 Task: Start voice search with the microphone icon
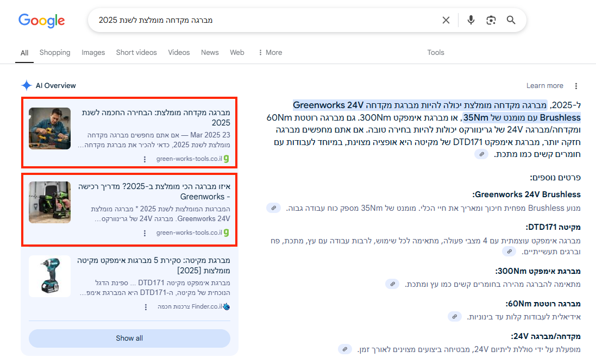point(470,20)
